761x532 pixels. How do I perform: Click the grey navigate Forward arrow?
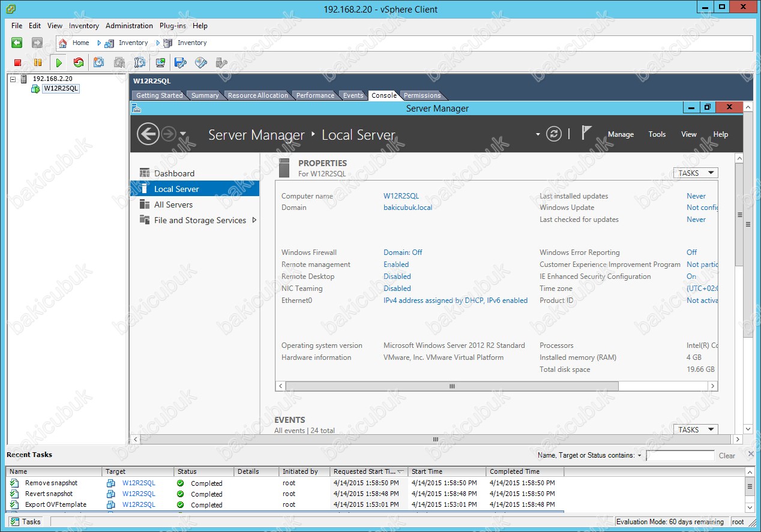(37, 43)
